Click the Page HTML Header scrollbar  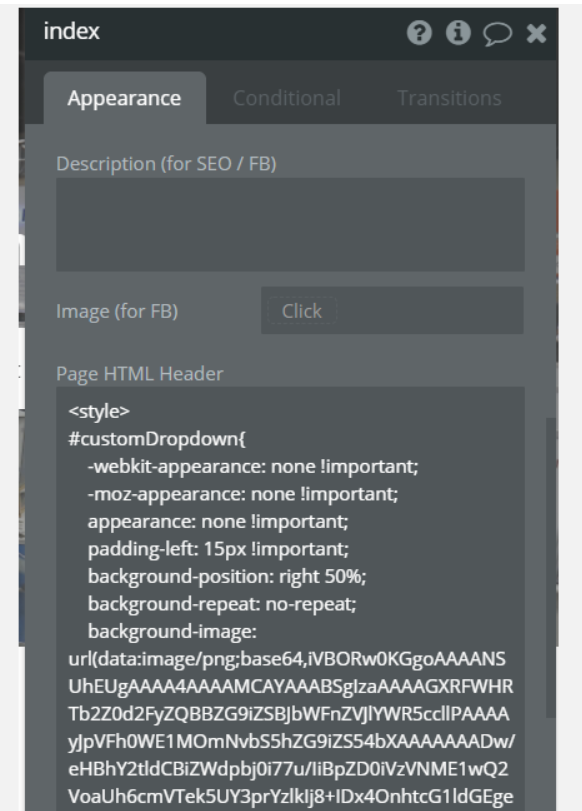click(551, 567)
